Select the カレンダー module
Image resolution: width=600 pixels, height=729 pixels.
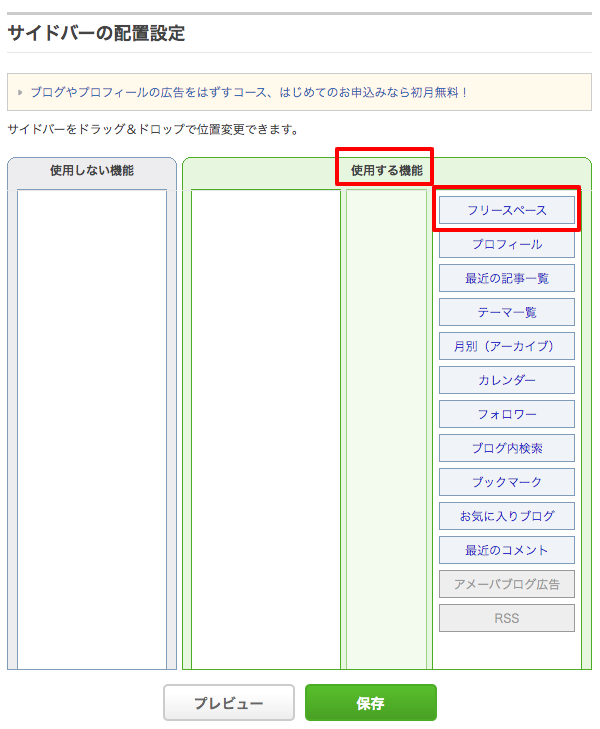click(x=507, y=380)
